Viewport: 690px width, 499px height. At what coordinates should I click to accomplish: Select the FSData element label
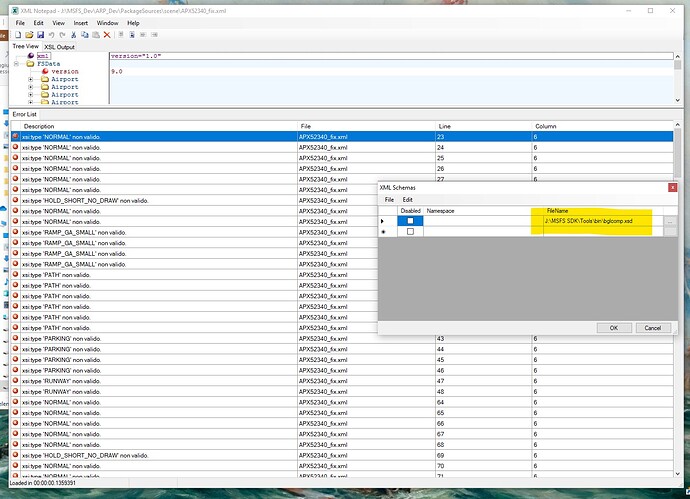click(48, 64)
